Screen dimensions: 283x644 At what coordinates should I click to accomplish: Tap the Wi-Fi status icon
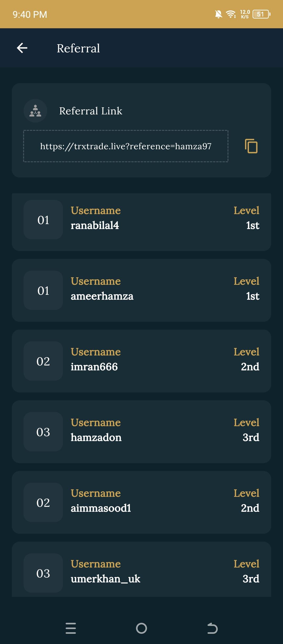(x=231, y=14)
